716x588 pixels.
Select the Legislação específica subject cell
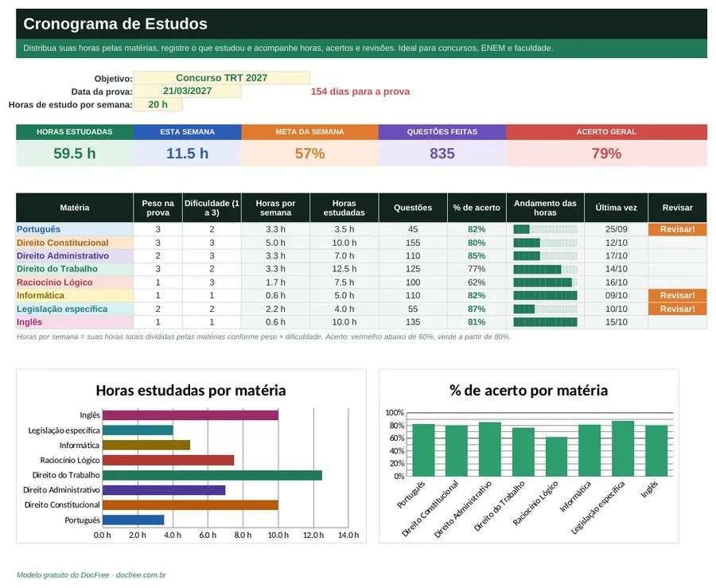coord(75,309)
